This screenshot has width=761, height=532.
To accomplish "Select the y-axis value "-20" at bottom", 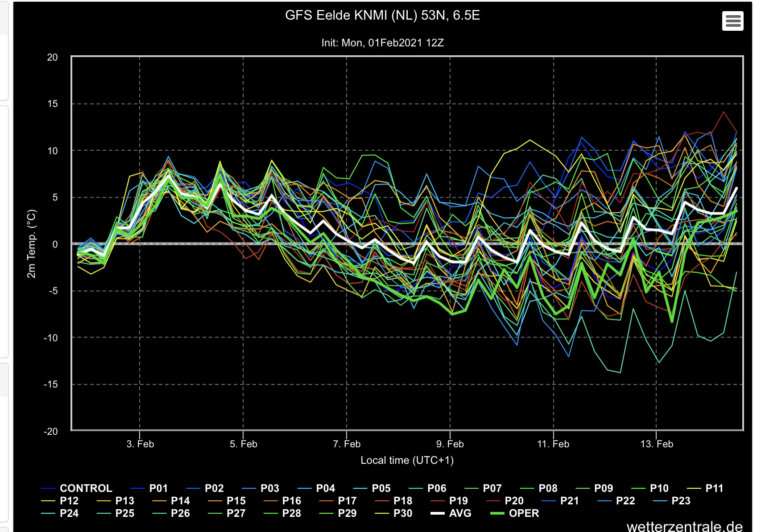I will tap(51, 431).
